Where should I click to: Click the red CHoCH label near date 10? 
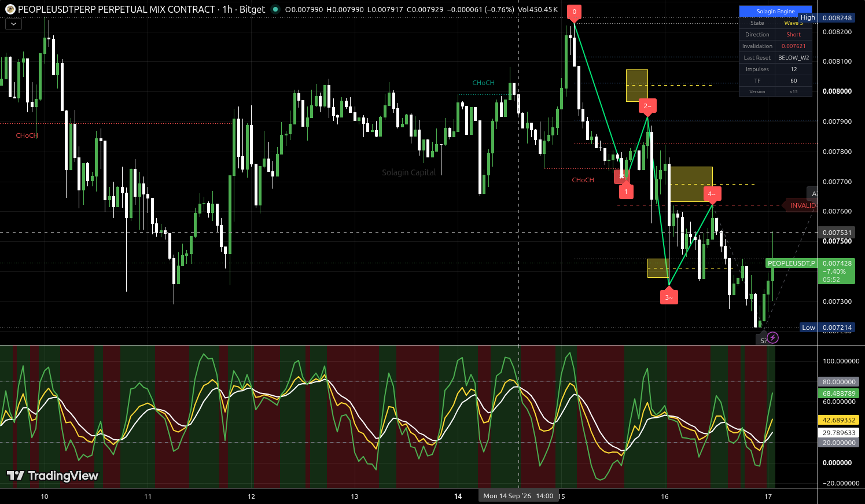pos(27,135)
